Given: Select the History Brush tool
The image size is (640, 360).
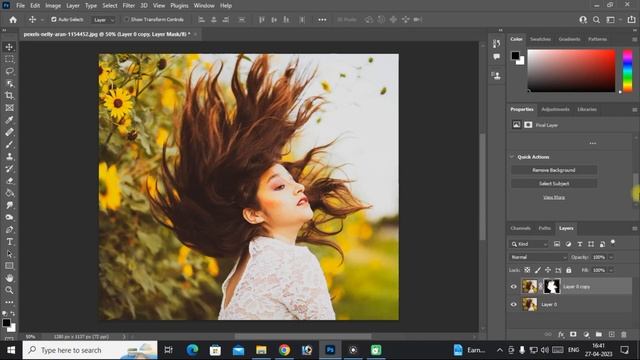Looking at the screenshot, I should [9, 169].
